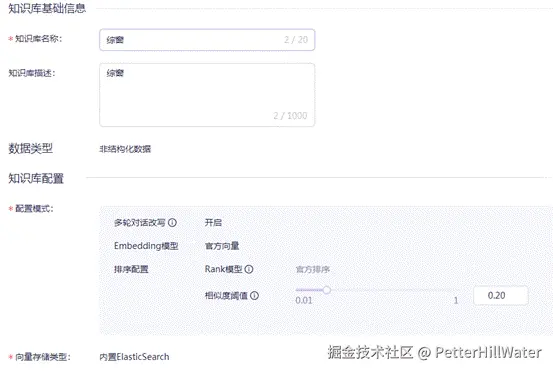Click the 排序配置 label
This screenshot has width=553, height=371.
point(131,269)
